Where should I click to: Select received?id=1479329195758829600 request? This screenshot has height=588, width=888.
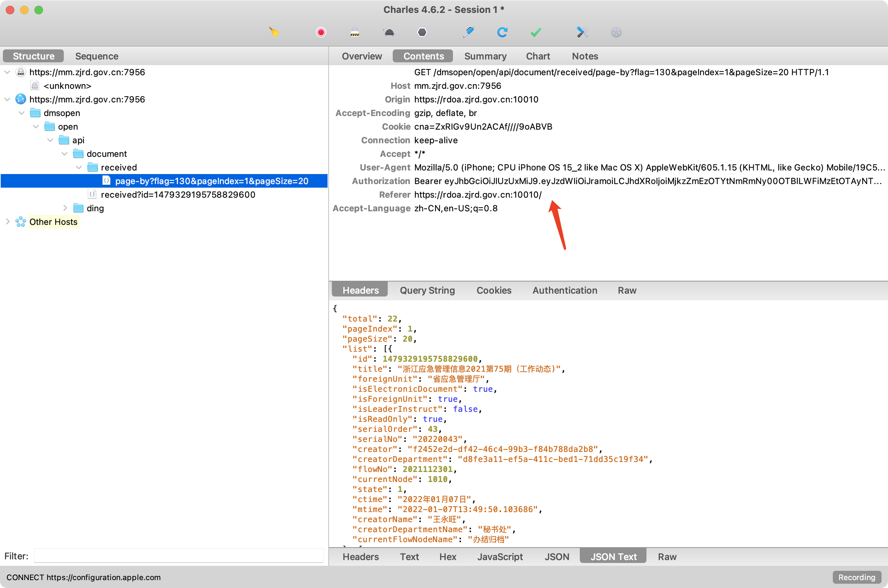pyautogui.click(x=178, y=194)
